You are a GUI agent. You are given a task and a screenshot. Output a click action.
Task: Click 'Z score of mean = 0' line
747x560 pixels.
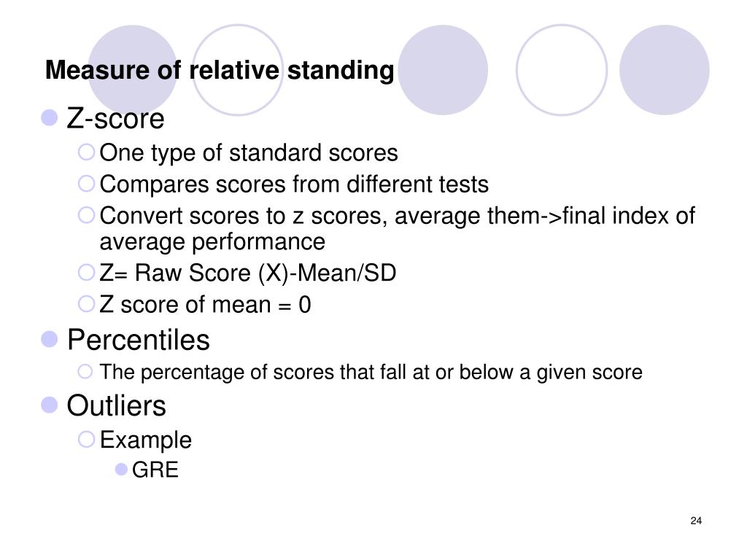point(205,305)
